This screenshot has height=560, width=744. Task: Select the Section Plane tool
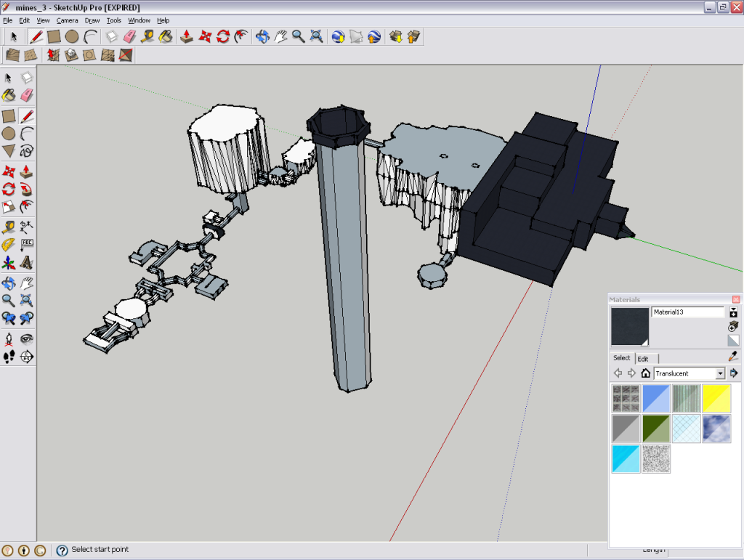(x=27, y=357)
